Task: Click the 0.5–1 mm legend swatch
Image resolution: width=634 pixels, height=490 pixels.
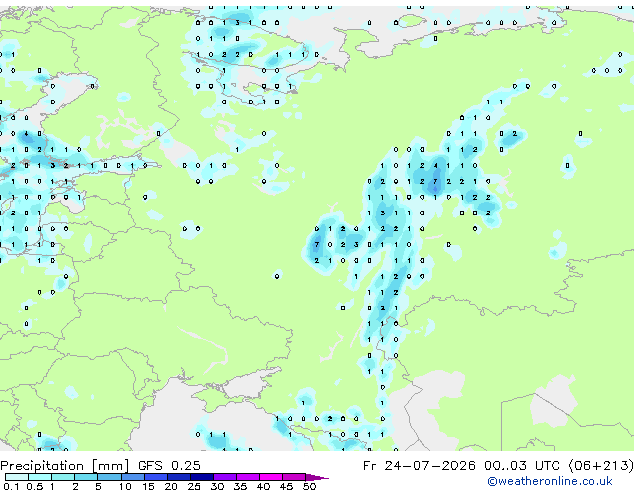Action: (x=40, y=477)
